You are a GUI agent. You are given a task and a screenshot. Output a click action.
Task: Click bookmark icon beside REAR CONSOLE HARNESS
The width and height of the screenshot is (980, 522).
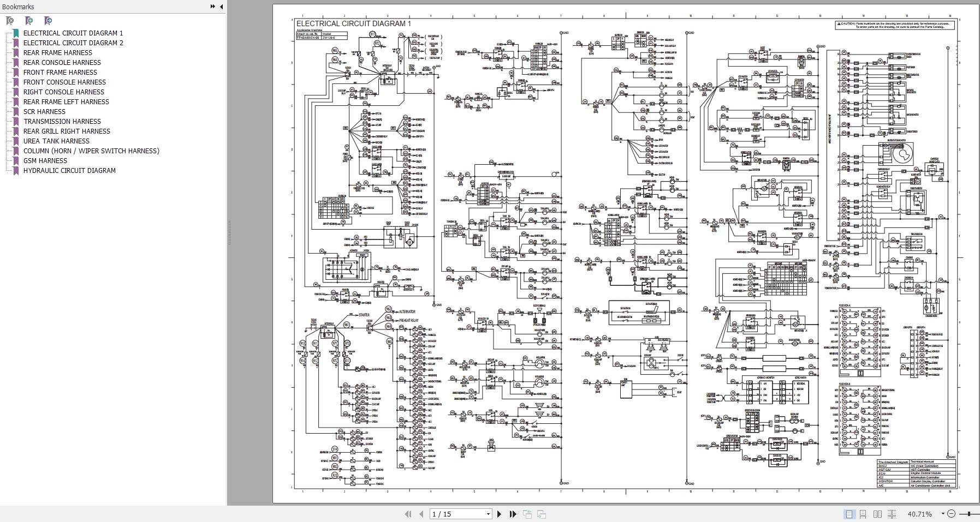point(16,63)
